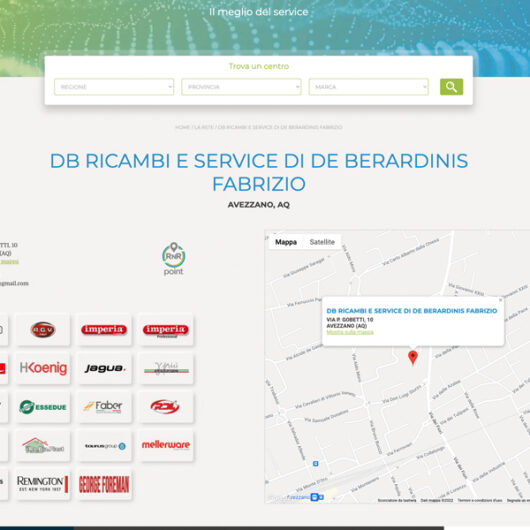The width and height of the screenshot is (530, 530).
Task: Open the Remington brand tile
Action: (x=43, y=484)
